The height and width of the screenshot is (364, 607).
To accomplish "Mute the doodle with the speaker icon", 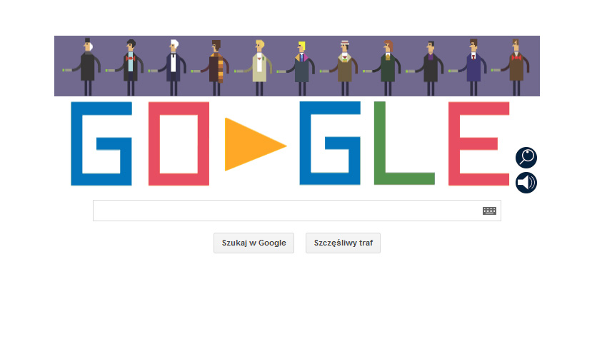I will point(526,183).
